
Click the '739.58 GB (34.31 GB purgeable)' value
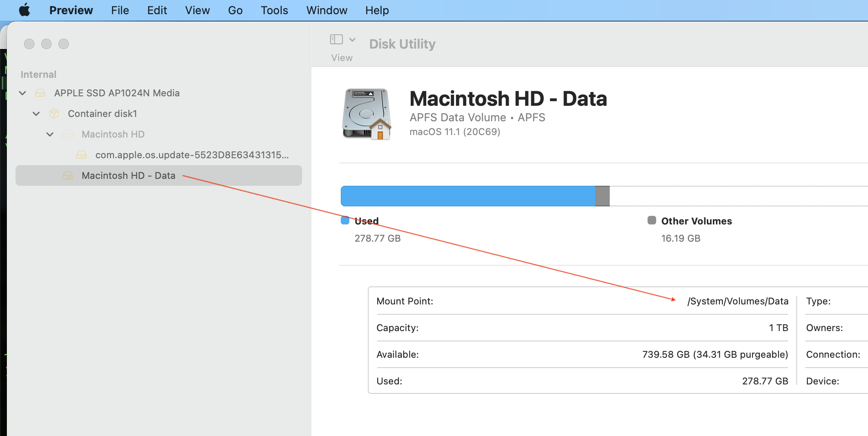[715, 354]
